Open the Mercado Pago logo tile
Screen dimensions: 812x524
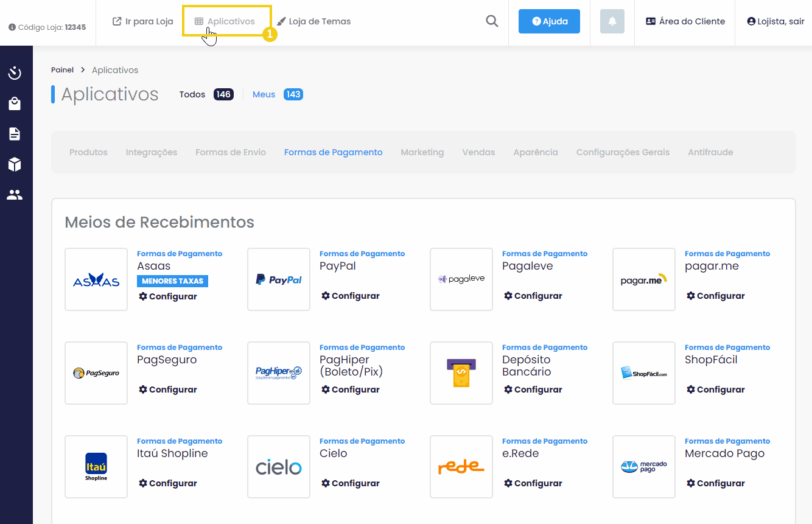tap(644, 467)
